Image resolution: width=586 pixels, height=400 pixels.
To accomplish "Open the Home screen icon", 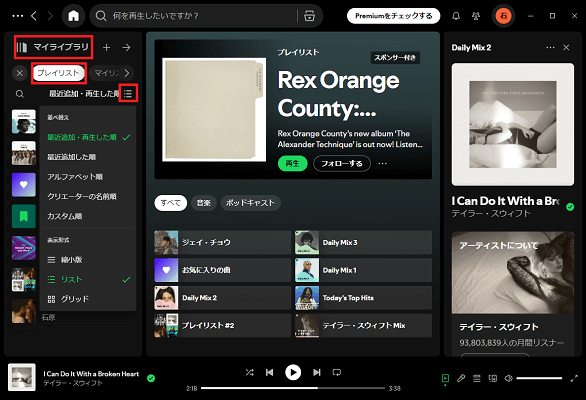I will tap(73, 16).
